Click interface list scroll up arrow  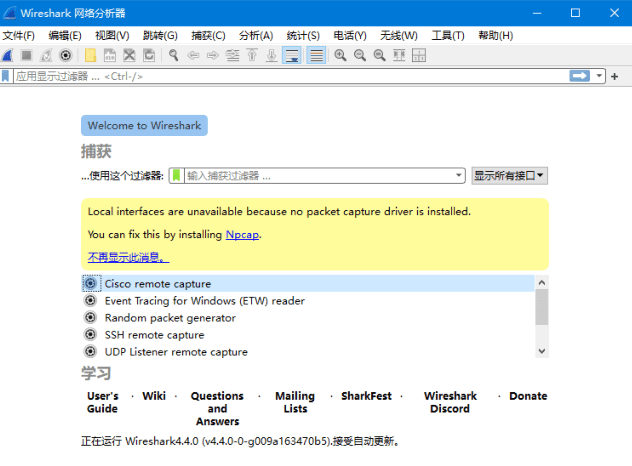point(542,283)
